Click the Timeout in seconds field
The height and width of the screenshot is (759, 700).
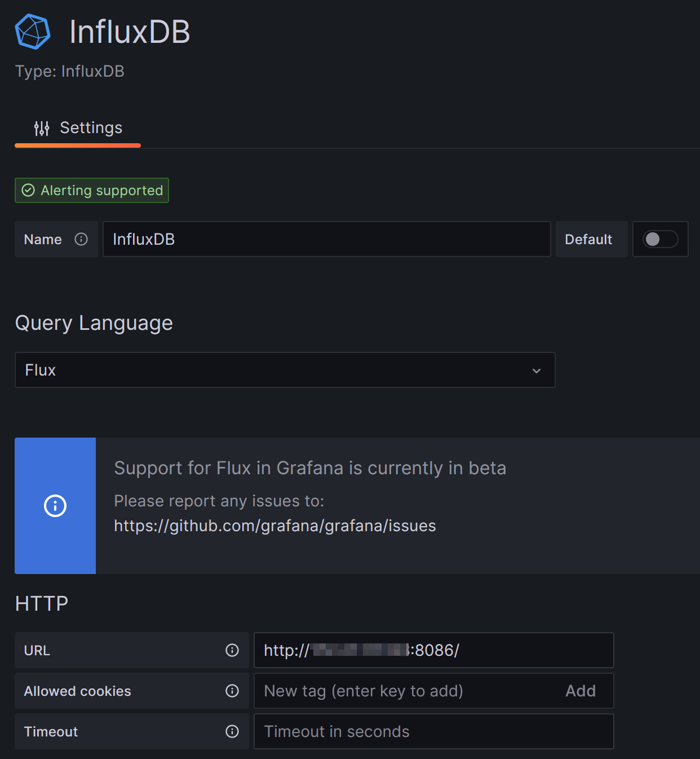pyautogui.click(x=433, y=731)
